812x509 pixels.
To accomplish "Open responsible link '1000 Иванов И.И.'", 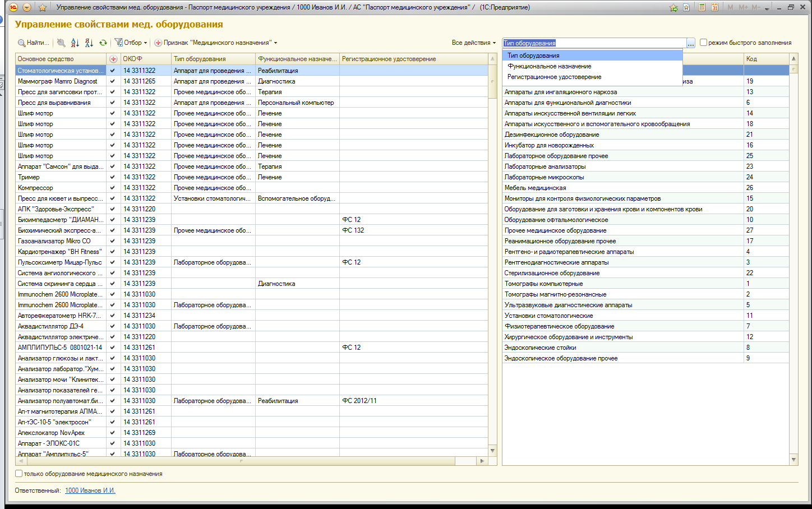I will point(90,491).
